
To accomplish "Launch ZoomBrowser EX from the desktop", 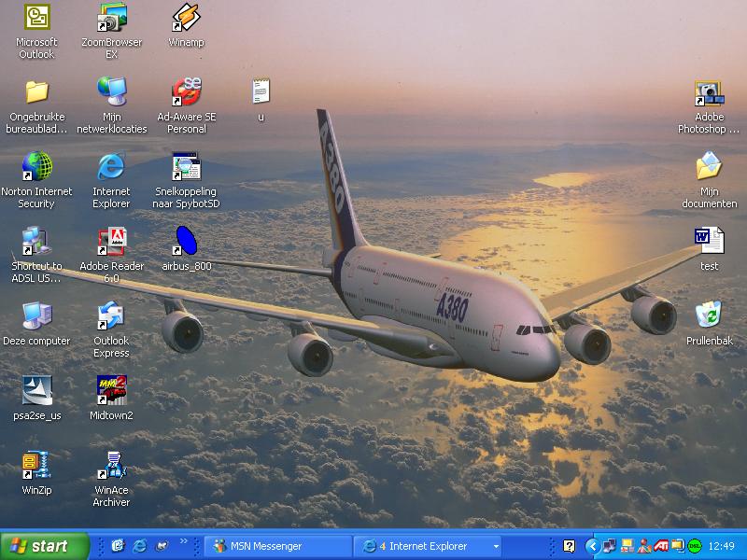I will 111,18.
